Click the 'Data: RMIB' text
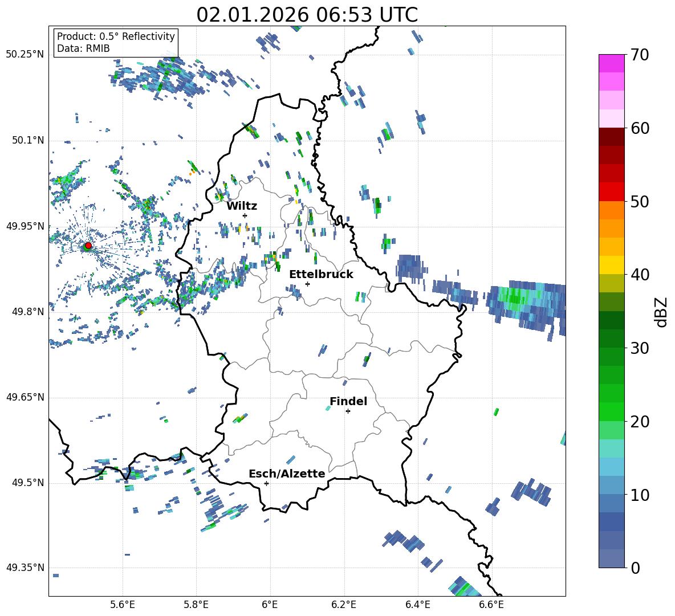675x616 pixels. pyautogui.click(x=83, y=48)
